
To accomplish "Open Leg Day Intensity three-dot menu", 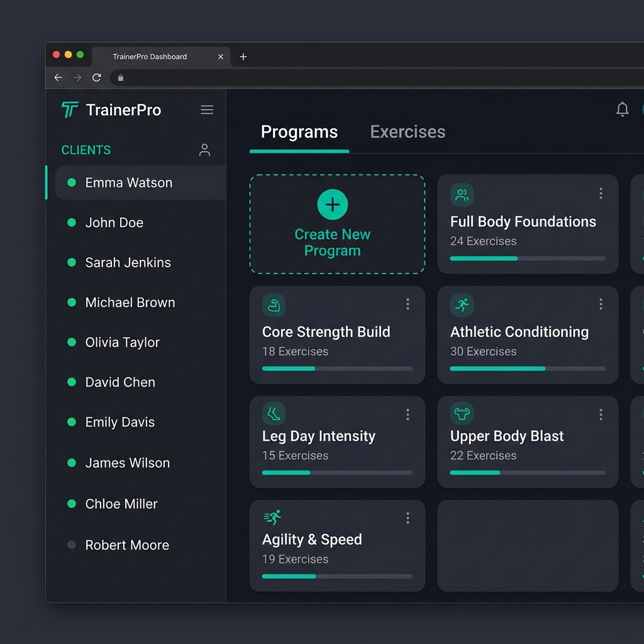I will pos(408,414).
